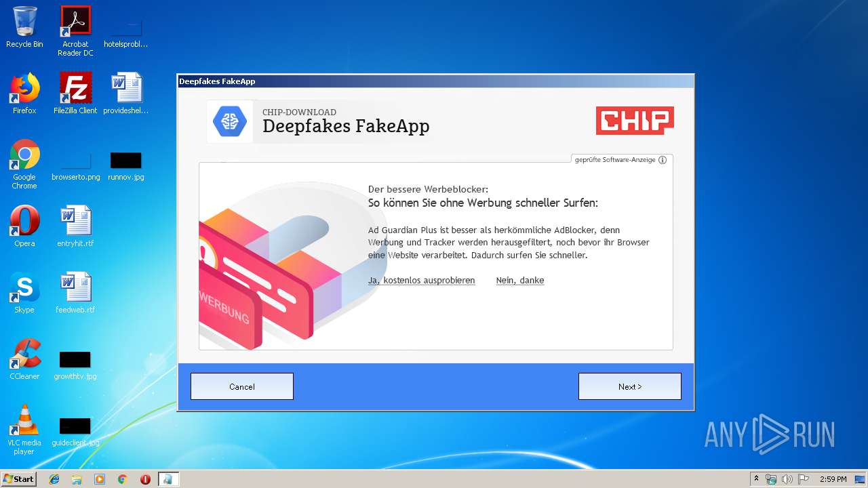Select the growthtv.jpg file

[x=75, y=367]
